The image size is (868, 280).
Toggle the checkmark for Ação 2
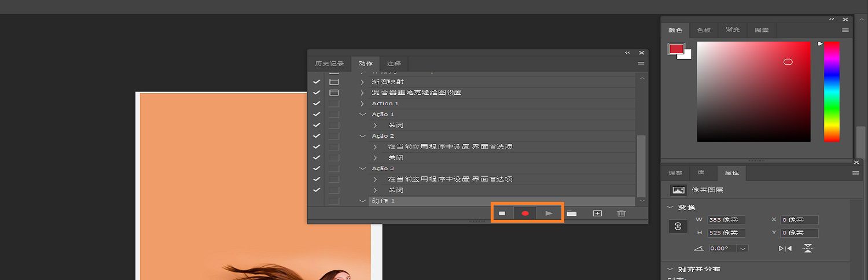[x=317, y=136]
